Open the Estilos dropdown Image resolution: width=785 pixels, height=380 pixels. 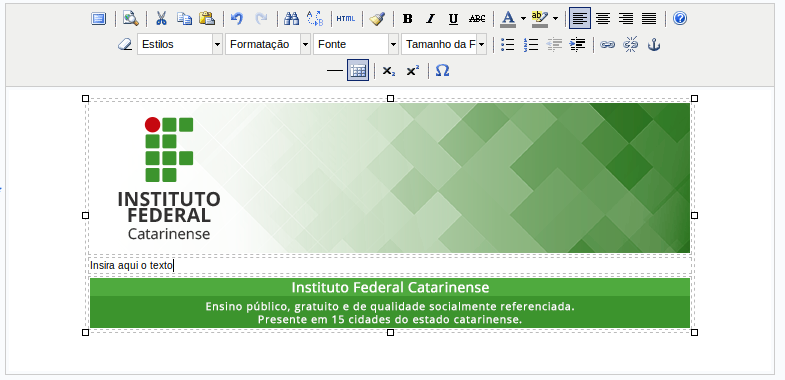tap(180, 45)
